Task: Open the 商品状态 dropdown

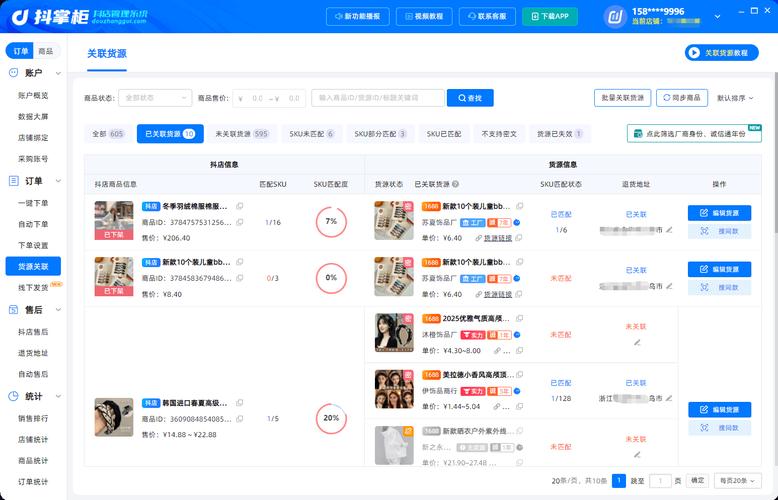Action: (155, 98)
